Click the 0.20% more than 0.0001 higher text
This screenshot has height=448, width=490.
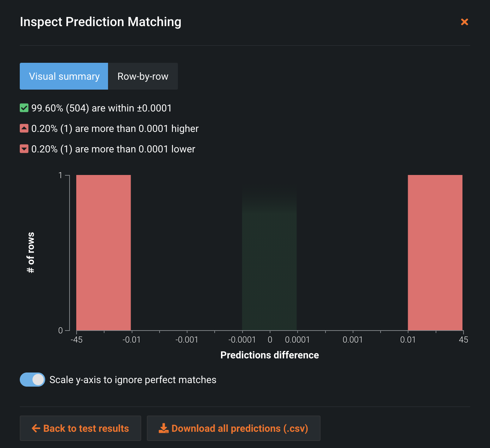tap(115, 128)
